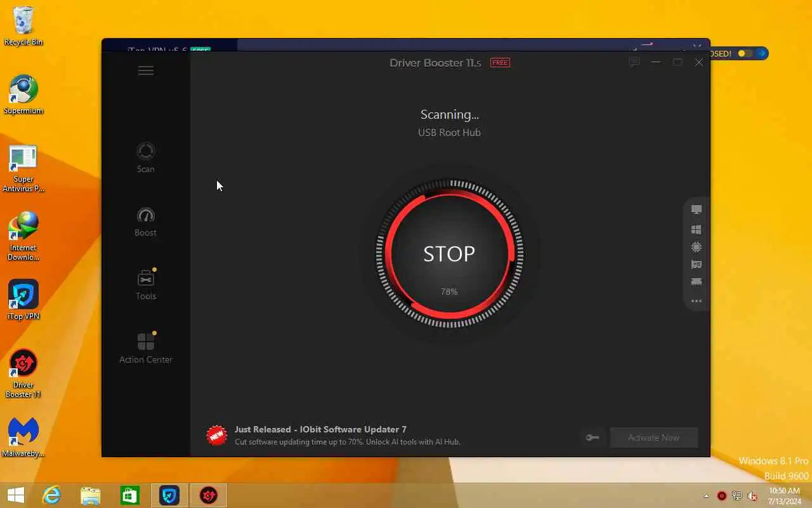Open the Recycle Bin desktop icon
Viewport: 812px width, 508px height.
(x=23, y=27)
